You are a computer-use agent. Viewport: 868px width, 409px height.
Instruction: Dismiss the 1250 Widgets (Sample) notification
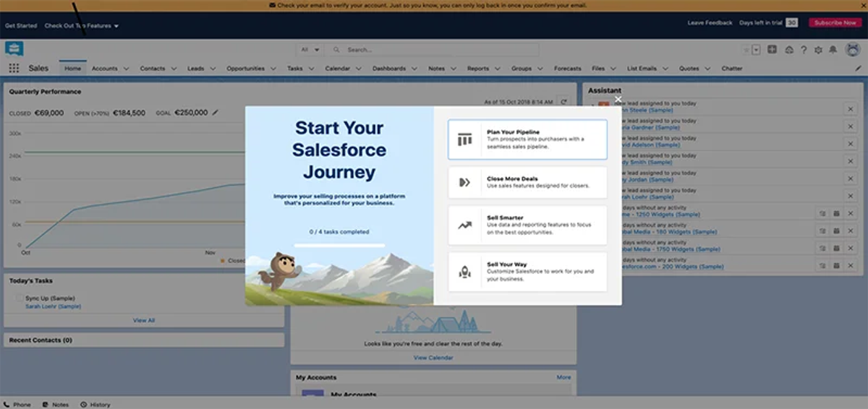(850, 213)
